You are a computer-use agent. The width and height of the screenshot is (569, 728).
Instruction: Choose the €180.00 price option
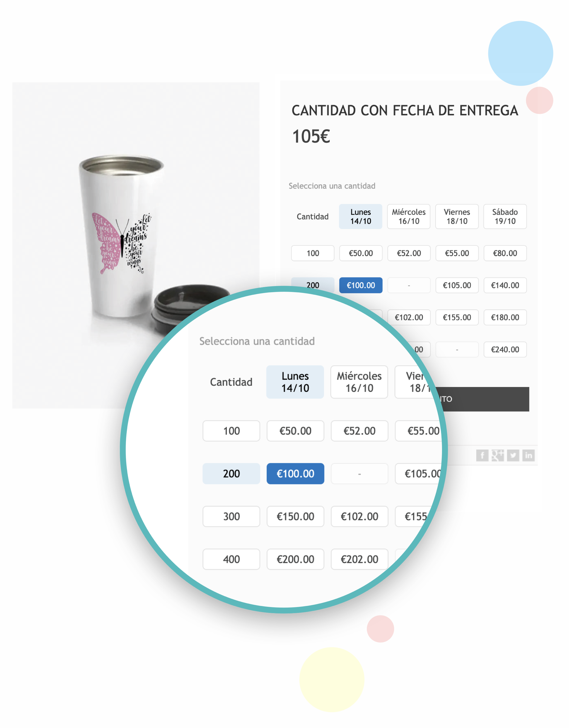tap(505, 317)
